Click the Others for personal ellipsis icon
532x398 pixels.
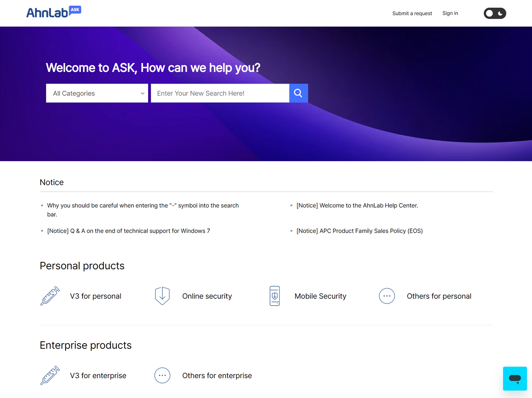[x=387, y=296]
